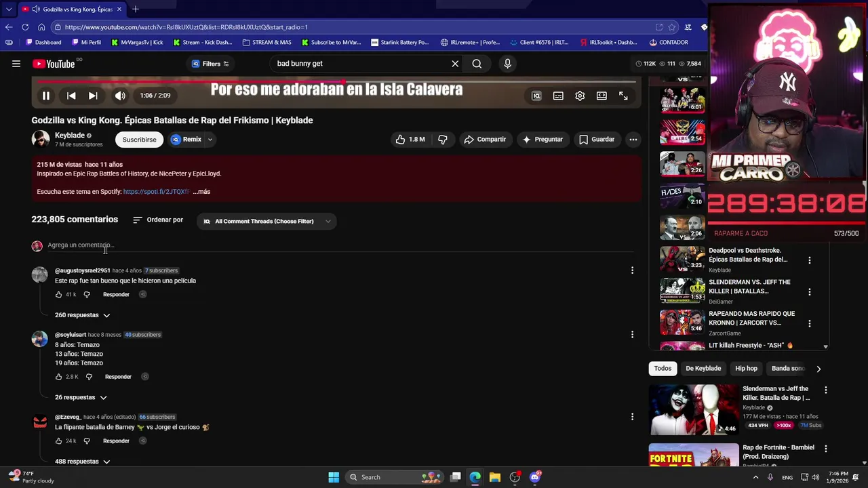Viewport: 868px width, 488px height.
Task: Expand the Remix dropdown arrow
Action: (210, 140)
